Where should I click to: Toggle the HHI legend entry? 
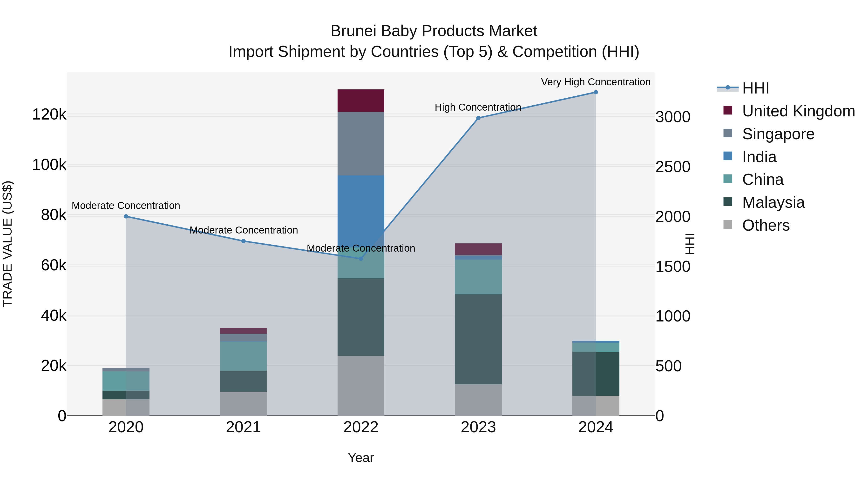[743, 88]
